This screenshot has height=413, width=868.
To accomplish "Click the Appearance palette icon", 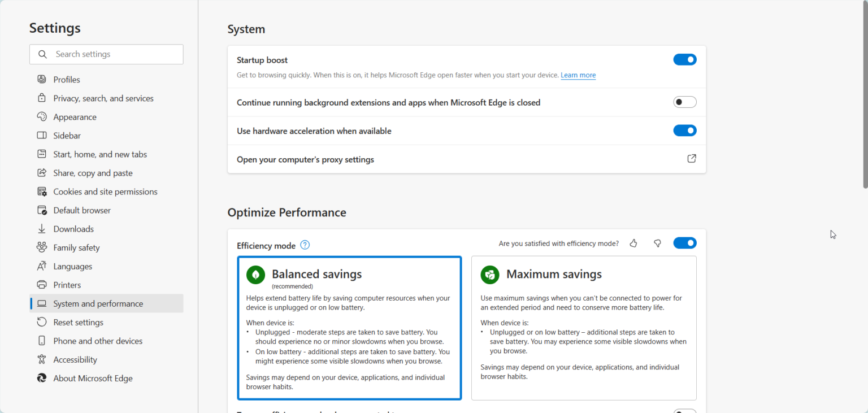I will pyautogui.click(x=42, y=116).
